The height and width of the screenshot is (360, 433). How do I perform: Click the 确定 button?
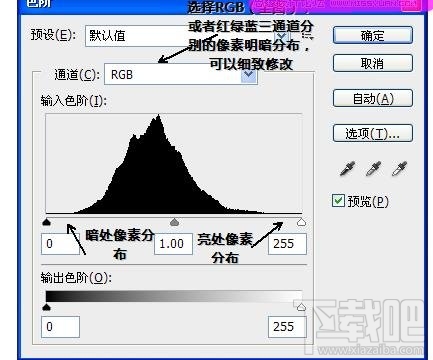pos(373,35)
